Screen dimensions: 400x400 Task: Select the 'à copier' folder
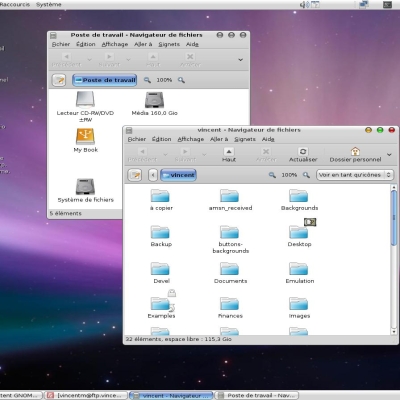coord(160,195)
